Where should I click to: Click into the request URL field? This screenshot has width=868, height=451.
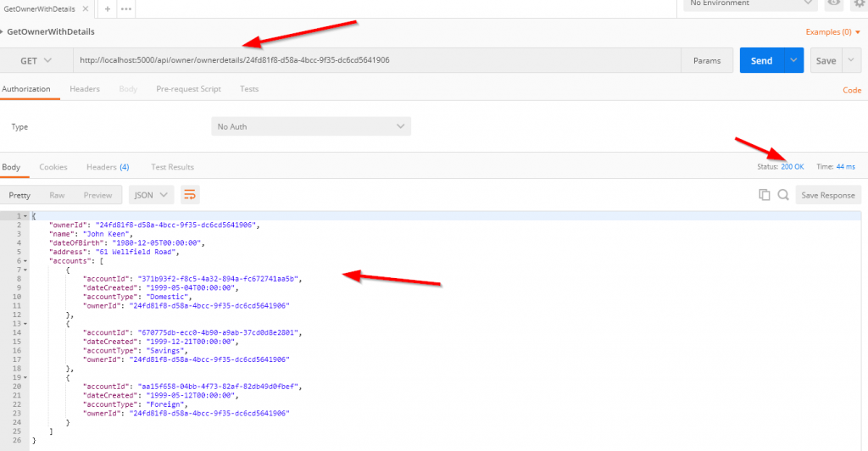(x=373, y=60)
